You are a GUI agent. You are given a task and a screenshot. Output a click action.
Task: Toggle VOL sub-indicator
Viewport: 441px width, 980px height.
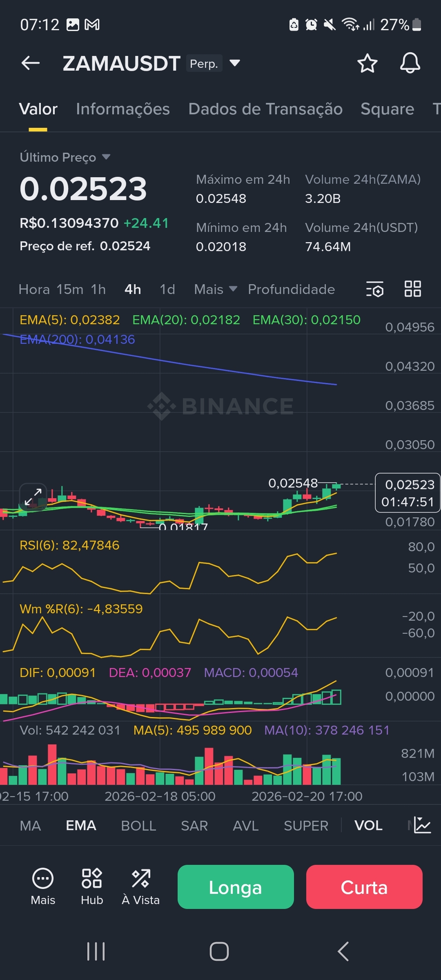[x=368, y=825]
